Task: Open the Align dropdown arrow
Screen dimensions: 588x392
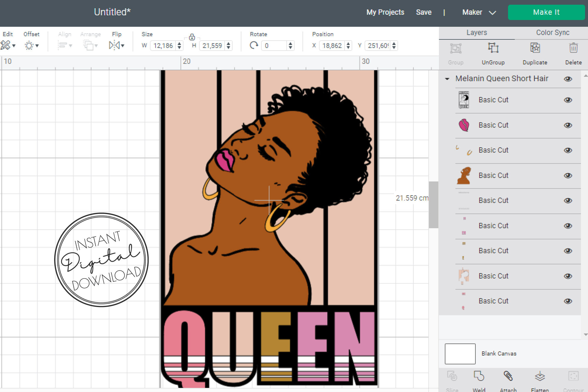Action: 71,46
